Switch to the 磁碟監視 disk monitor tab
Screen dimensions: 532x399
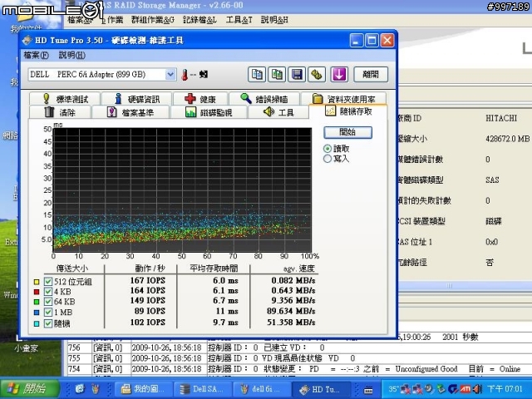[x=209, y=112]
